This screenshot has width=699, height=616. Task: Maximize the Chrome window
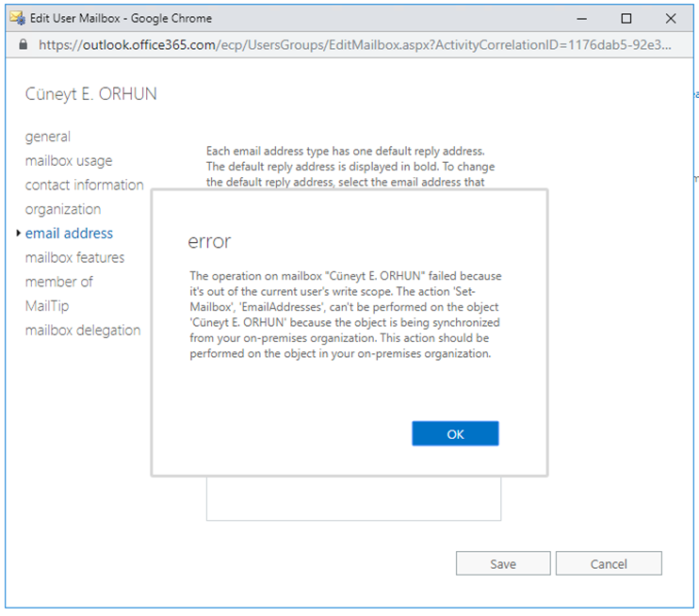626,18
